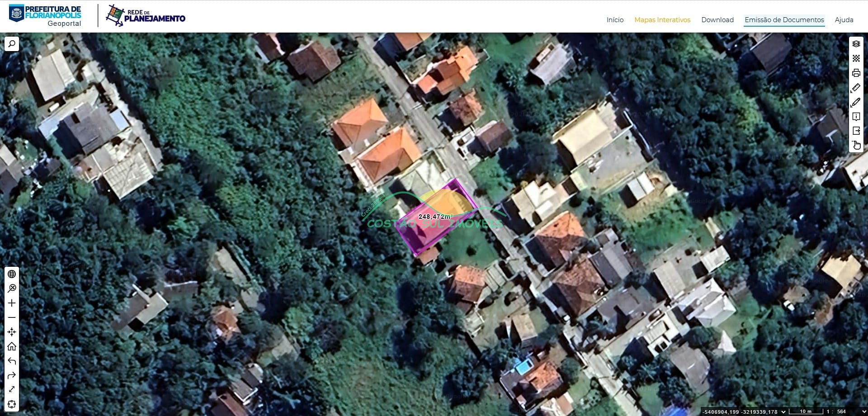The width and height of the screenshot is (868, 416).
Task: Activate the hand pointer tool
Action: [856, 145]
